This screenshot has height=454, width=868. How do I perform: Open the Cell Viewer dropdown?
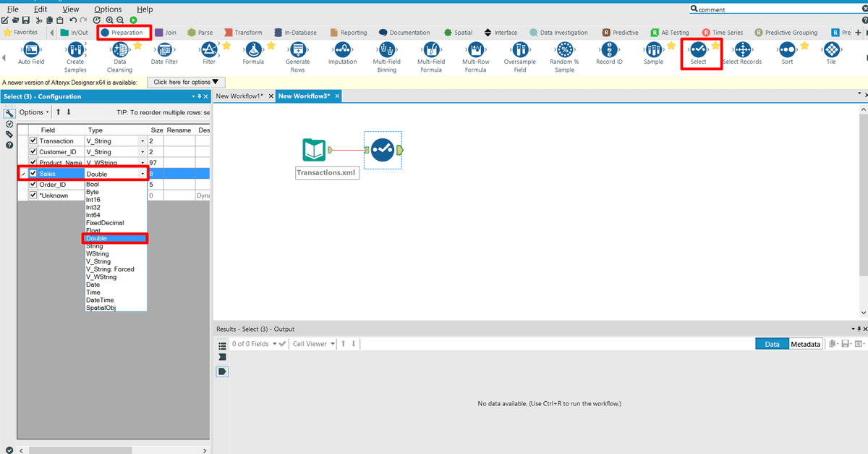pyautogui.click(x=313, y=344)
